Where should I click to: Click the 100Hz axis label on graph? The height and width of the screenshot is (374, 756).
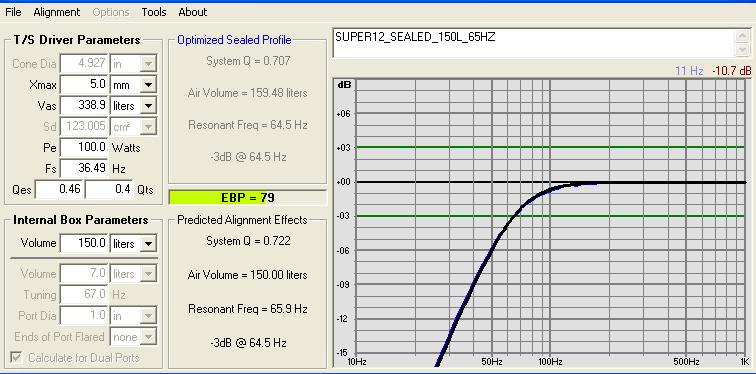coord(550,361)
